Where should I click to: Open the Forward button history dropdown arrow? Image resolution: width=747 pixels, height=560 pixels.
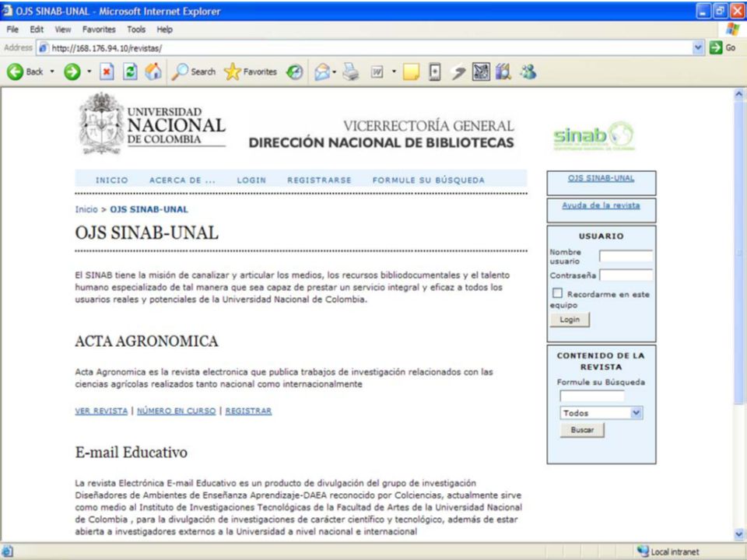click(x=89, y=72)
